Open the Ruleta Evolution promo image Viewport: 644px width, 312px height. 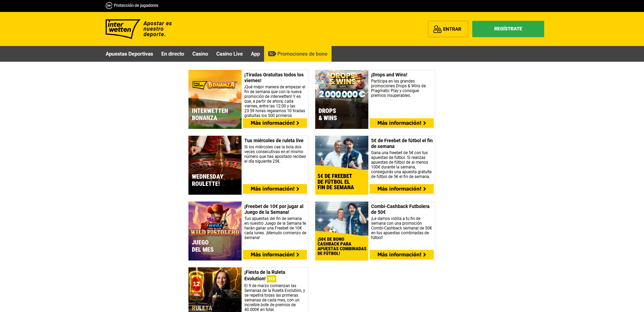pyautogui.click(x=215, y=289)
